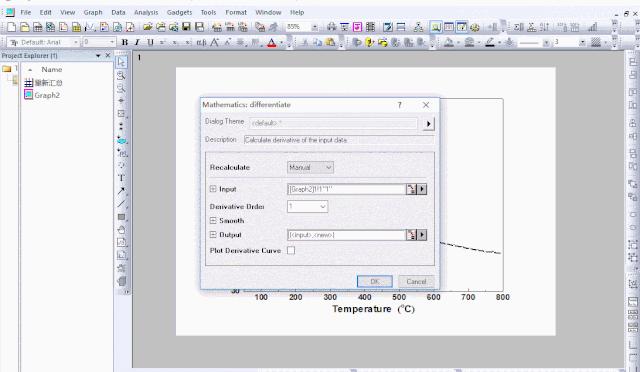
Task: Click the Italic formatting icon
Action: click(x=138, y=42)
